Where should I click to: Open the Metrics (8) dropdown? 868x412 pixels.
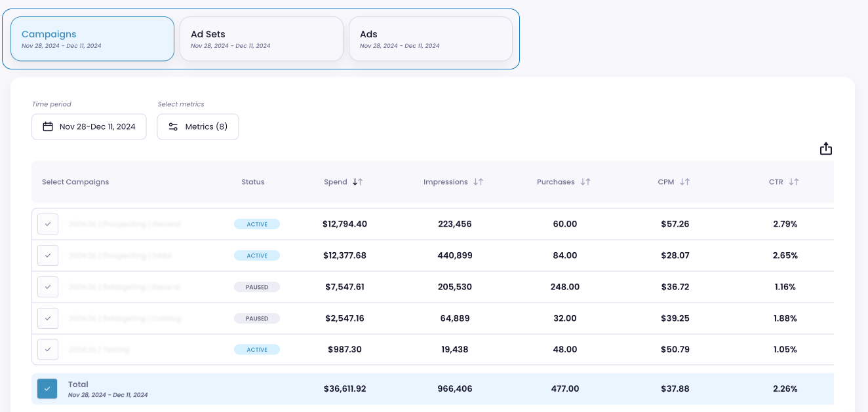click(x=198, y=126)
